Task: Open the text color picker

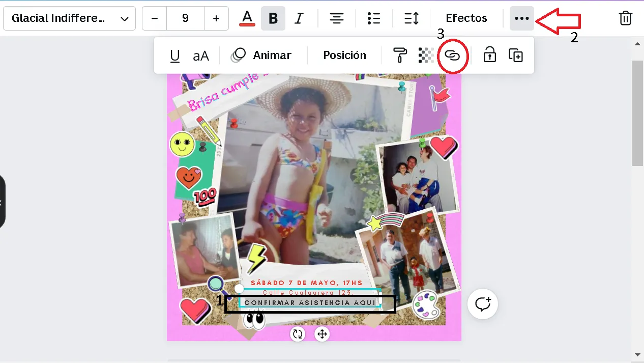Action: [x=247, y=18]
